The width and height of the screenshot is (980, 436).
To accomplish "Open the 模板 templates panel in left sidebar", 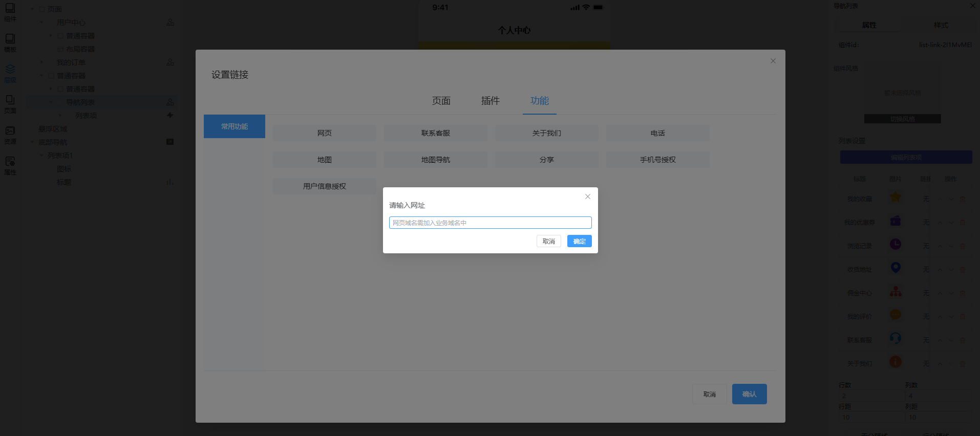I will click(10, 43).
